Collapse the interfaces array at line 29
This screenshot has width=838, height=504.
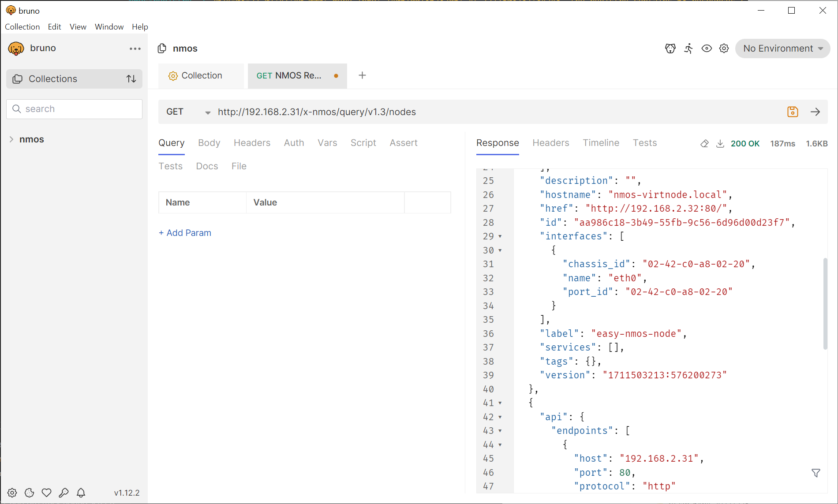coord(500,236)
